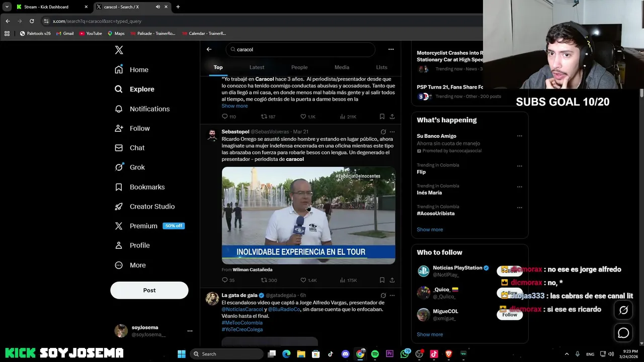This screenshot has height=362, width=644.
Task: Open Spotify from the taskbar
Action: point(375,354)
